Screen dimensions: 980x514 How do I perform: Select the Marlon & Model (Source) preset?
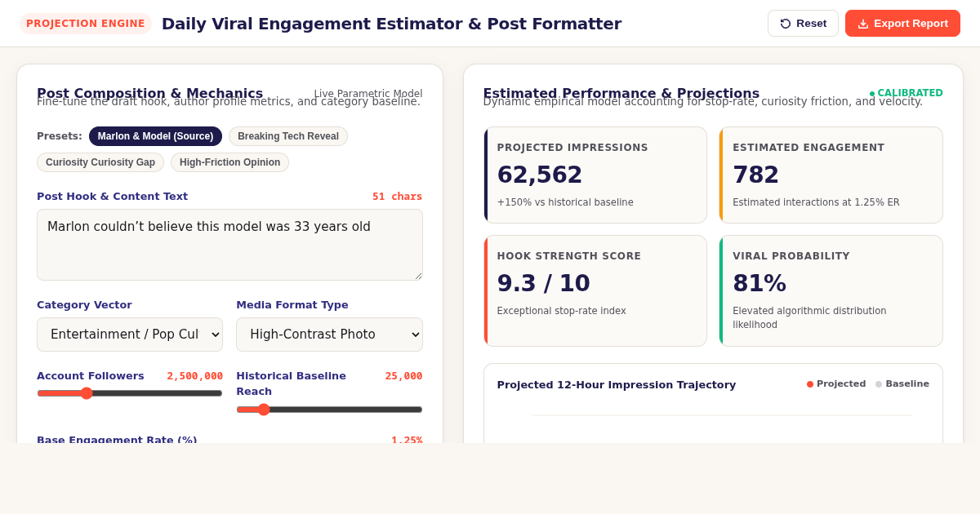[x=155, y=136]
